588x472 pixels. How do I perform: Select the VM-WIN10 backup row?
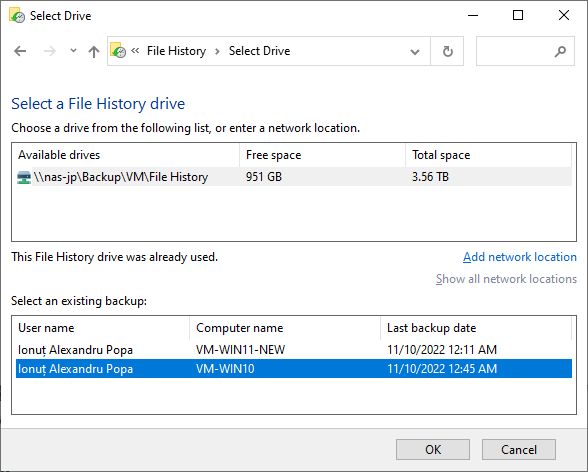coord(294,369)
